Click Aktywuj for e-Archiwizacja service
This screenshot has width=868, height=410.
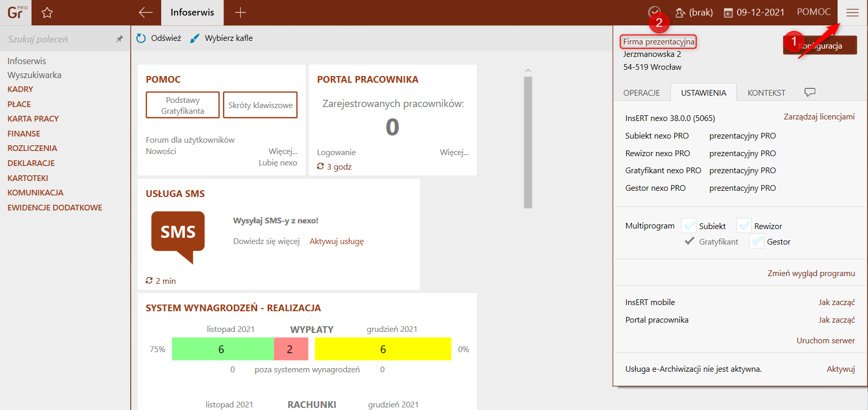[841, 369]
